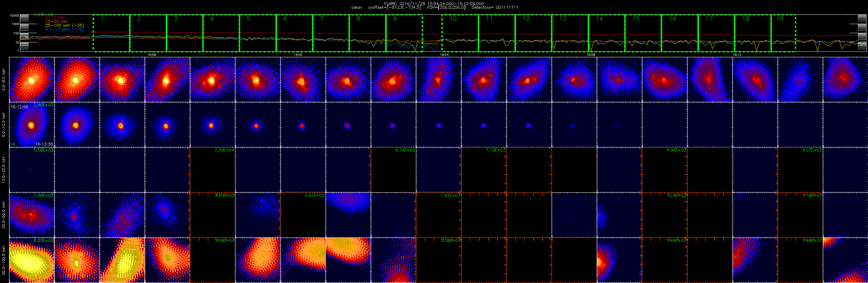The width and height of the screenshot is (868, 283).
Task: Click the '16:04' time axis label
Action: click(x=444, y=54)
